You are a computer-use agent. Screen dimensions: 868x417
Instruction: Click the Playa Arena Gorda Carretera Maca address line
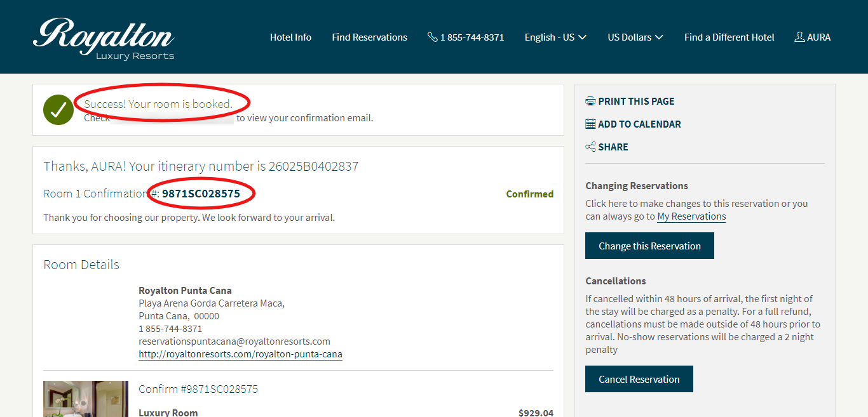tap(212, 303)
